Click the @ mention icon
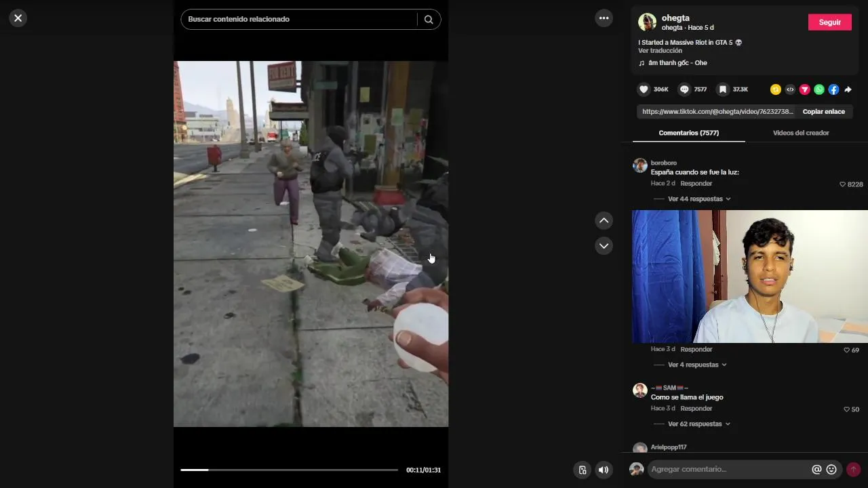The image size is (868, 488). [816, 469]
